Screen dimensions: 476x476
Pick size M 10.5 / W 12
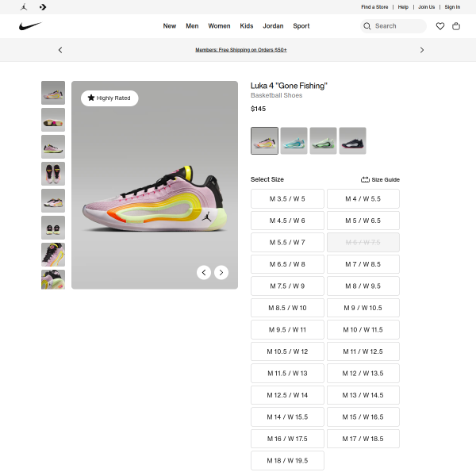click(287, 351)
